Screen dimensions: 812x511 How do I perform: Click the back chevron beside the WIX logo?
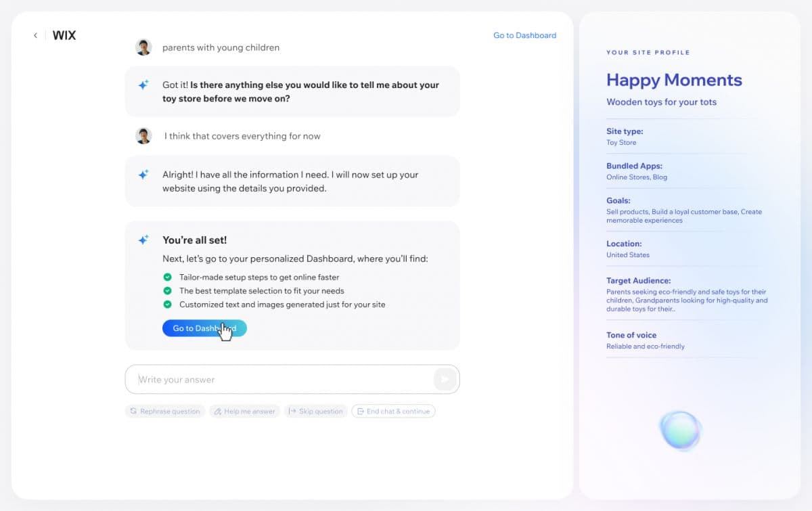(x=35, y=35)
